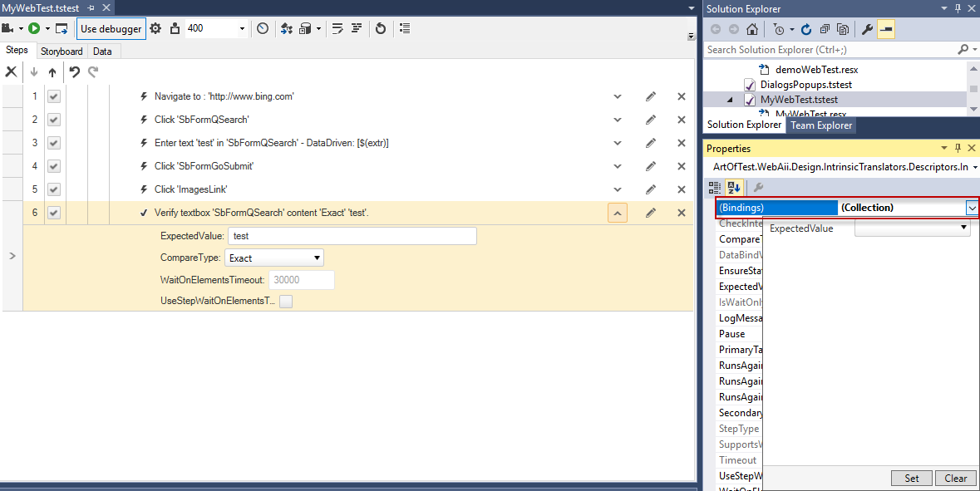Open the Data tab
The image size is (980, 491).
point(102,52)
